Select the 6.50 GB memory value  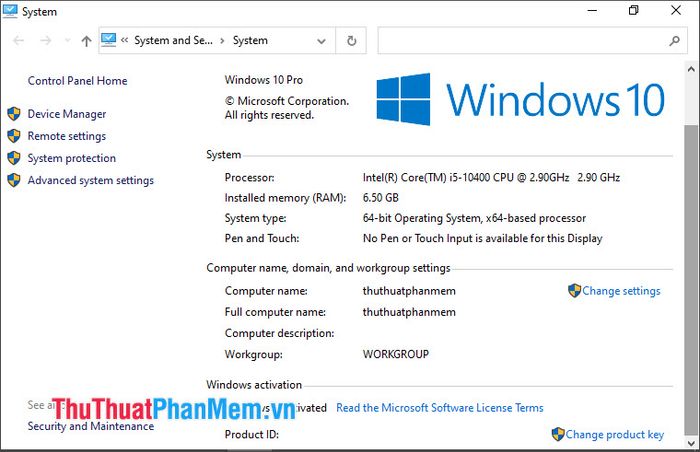380,198
